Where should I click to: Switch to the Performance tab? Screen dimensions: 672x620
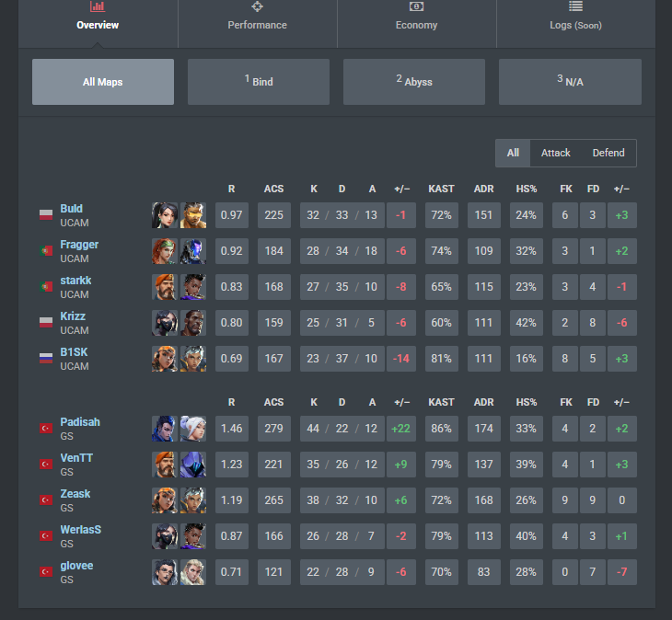point(257,24)
